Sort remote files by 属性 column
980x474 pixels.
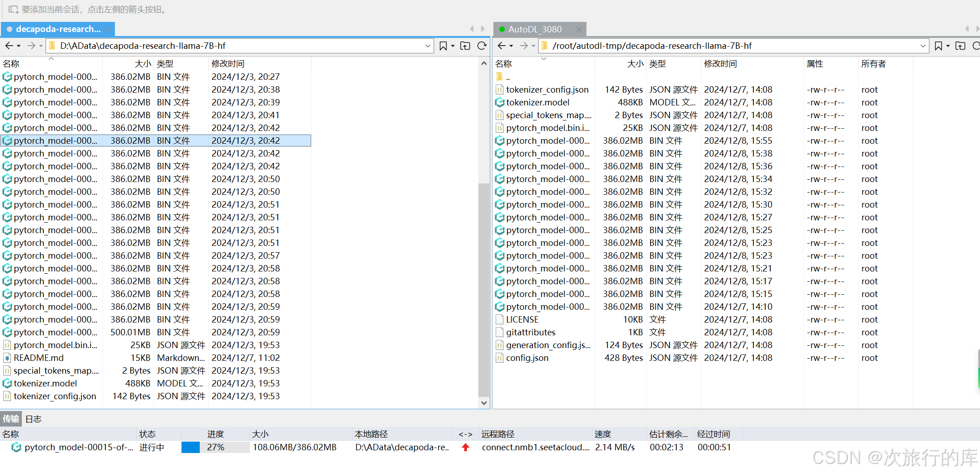[x=830, y=64]
